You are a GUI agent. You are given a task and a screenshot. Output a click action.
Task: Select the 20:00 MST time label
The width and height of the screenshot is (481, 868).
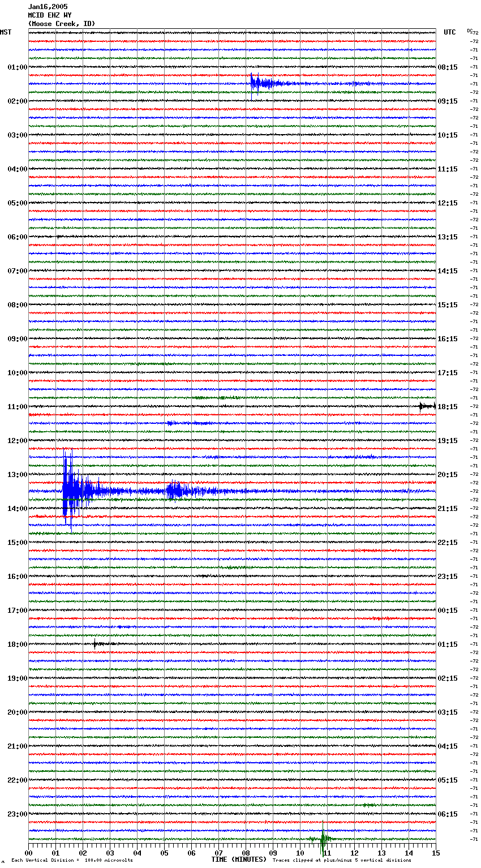(18, 712)
